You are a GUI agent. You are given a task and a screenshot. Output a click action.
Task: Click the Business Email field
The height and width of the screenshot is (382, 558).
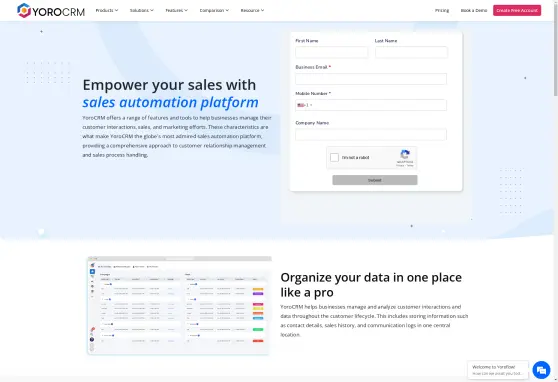371,79
